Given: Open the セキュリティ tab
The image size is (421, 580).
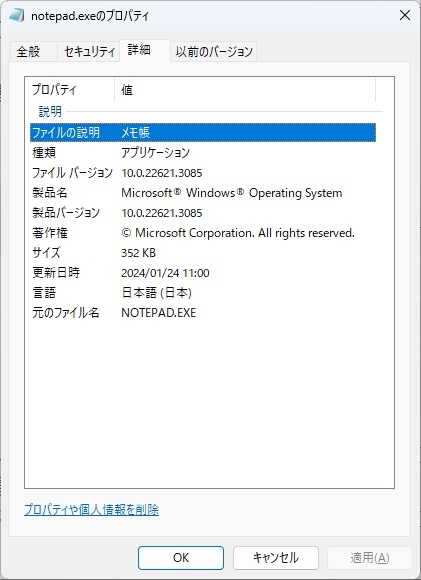Looking at the screenshot, I should (x=89, y=51).
